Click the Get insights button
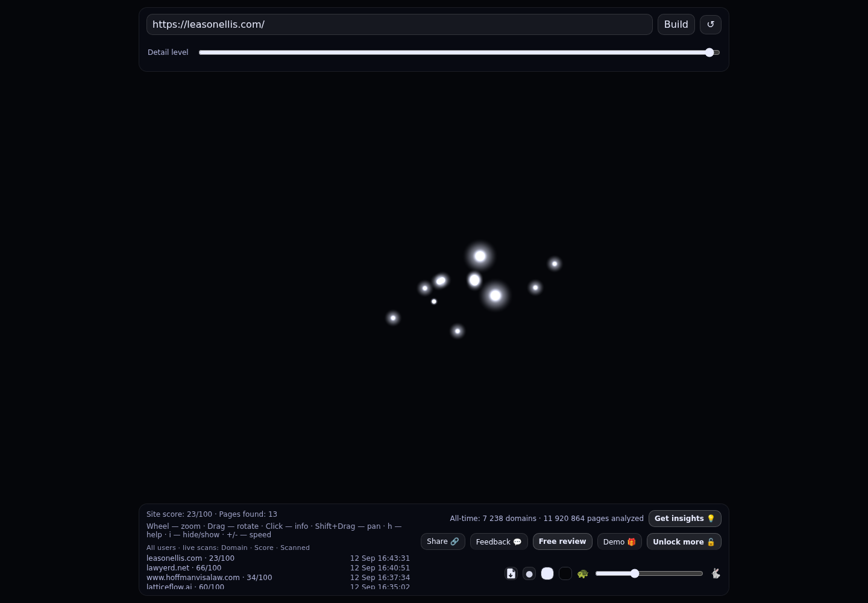Image resolution: width=868 pixels, height=603 pixels. [x=685, y=519]
